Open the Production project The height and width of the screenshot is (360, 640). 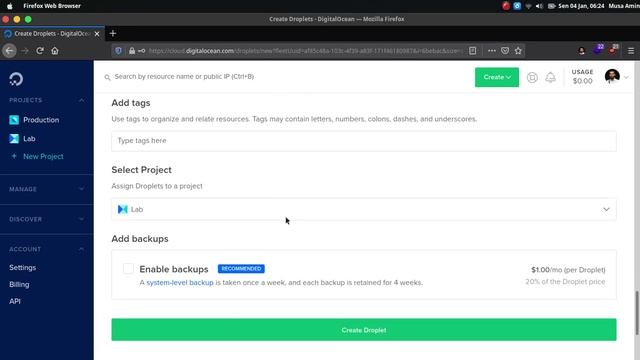(x=41, y=120)
